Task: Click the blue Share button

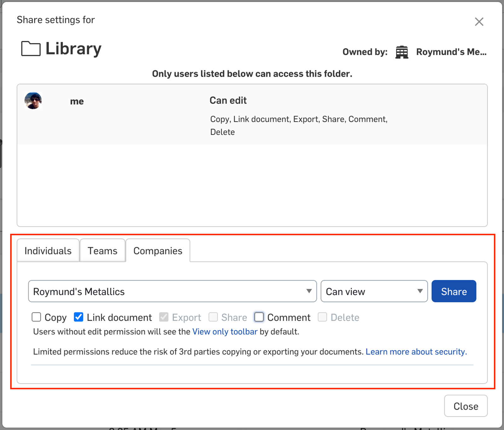Action: [454, 291]
